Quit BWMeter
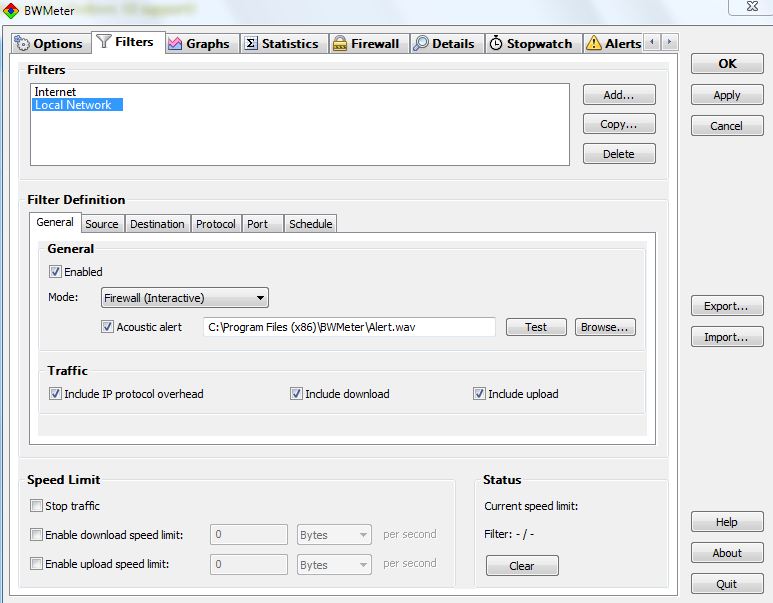 tap(727, 584)
